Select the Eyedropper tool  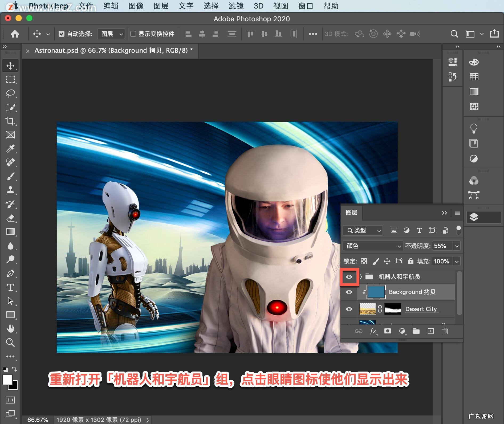[10, 149]
